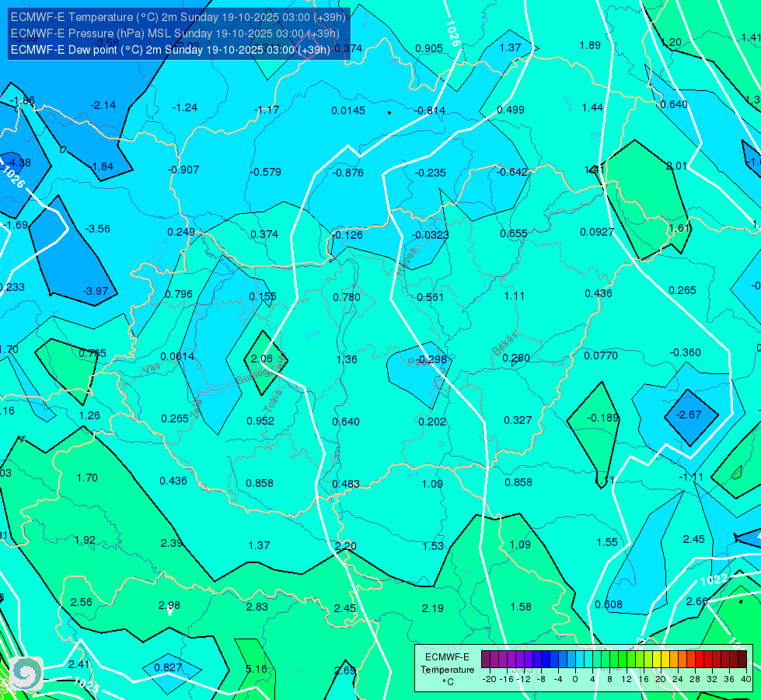Image resolution: width=761 pixels, height=700 pixels.
Task: Click the value 1.36 at map center
Action: 347,359
